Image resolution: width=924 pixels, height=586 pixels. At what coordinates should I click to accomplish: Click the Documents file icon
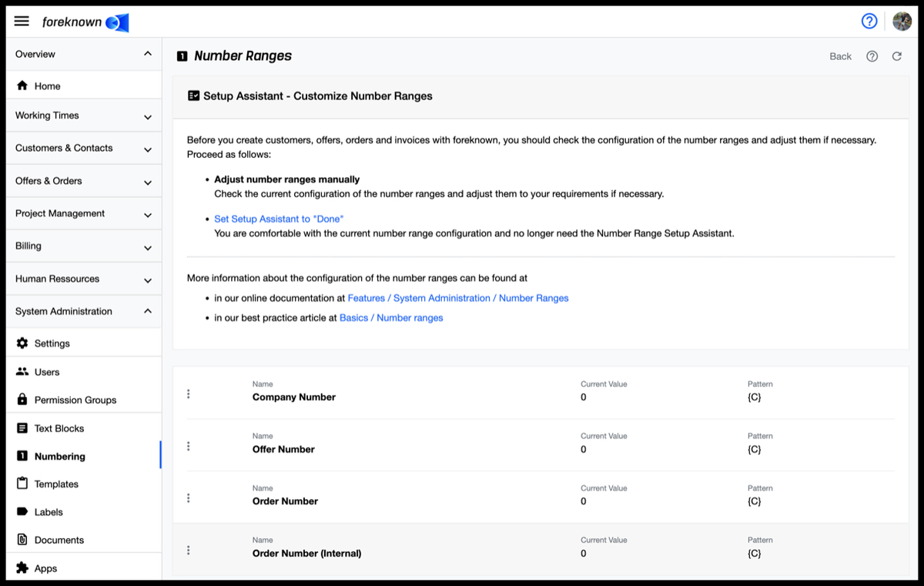pyautogui.click(x=22, y=540)
